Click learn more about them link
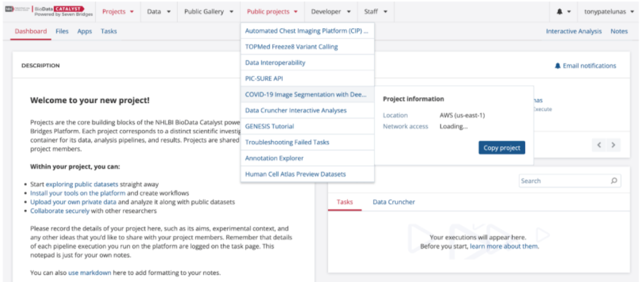Image resolution: width=644 pixels, height=282 pixels. [504, 247]
